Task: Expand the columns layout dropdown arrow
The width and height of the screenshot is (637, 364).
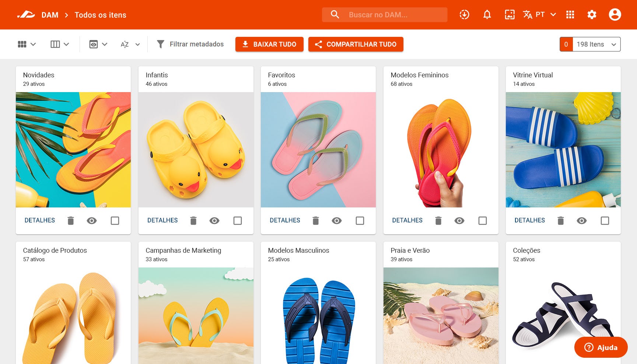Action: [x=66, y=44]
